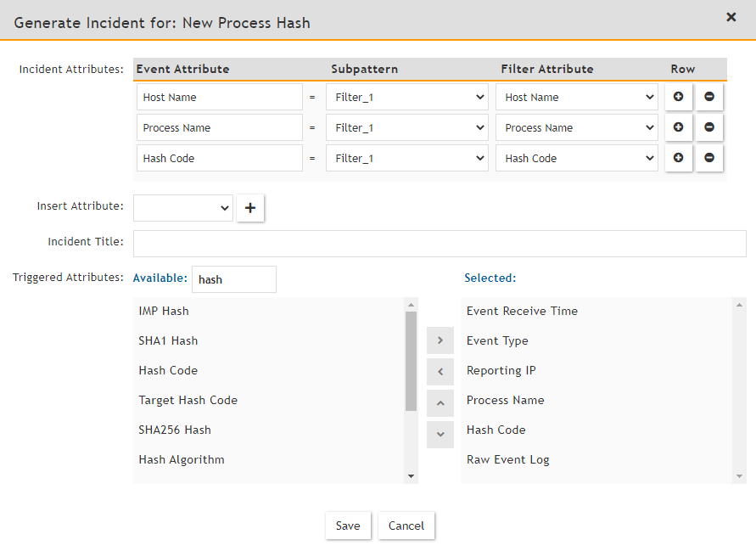This screenshot has height=551, width=756.
Task: Click the Save button
Action: [348, 526]
